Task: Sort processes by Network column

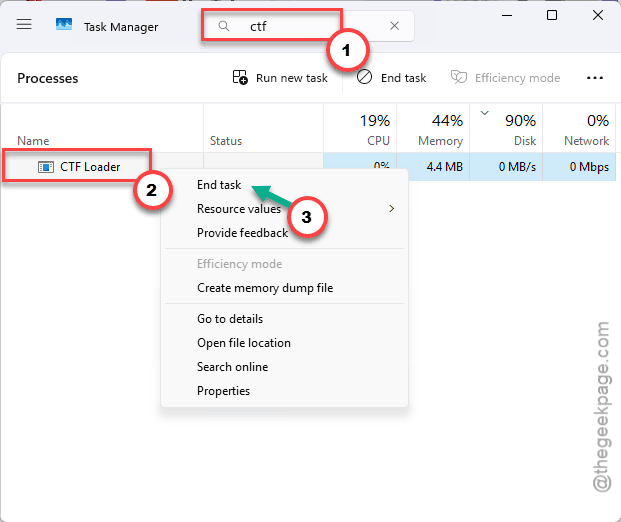Action: [x=579, y=129]
